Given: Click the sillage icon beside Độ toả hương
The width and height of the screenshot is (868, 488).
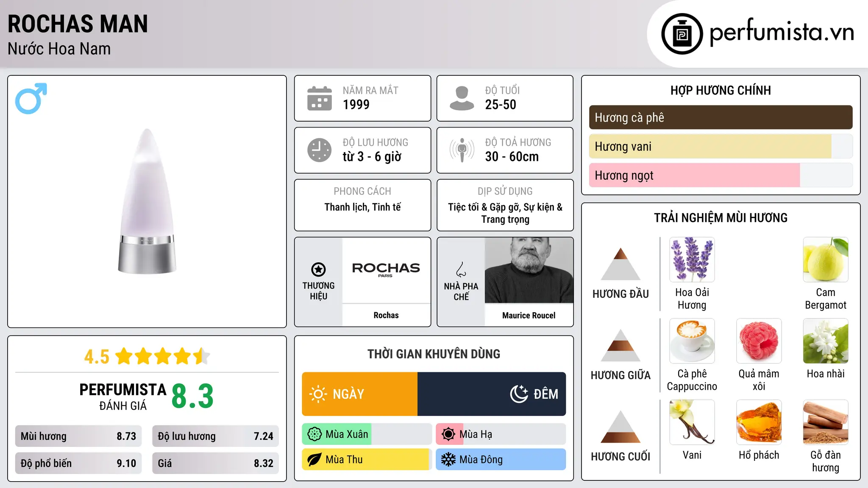Looking at the screenshot, I should coord(462,150).
